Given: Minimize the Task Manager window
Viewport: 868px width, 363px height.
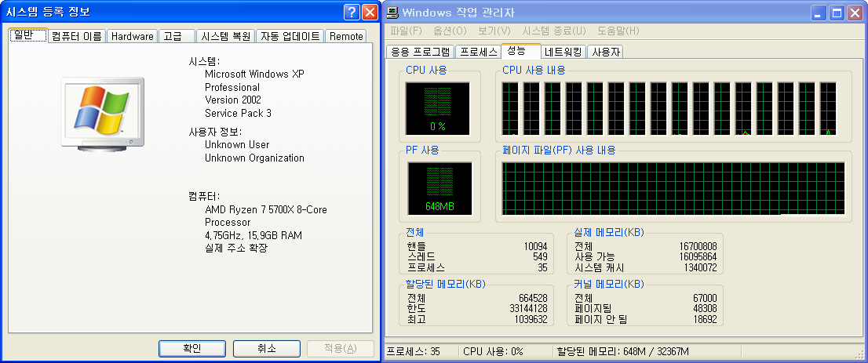Looking at the screenshot, I should point(820,13).
